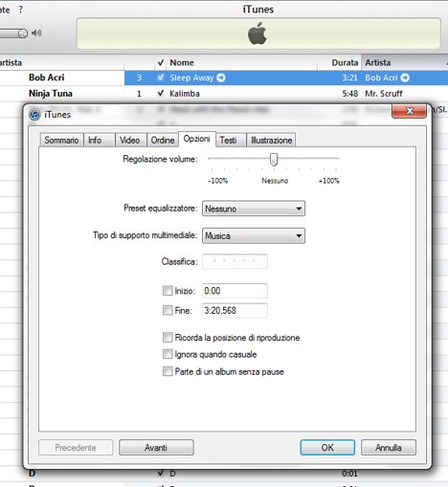Click the iTunes dialog title icon
This screenshot has width=448, height=487.
coord(34,114)
